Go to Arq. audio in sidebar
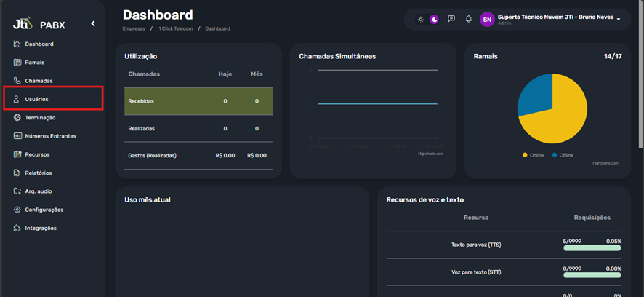 (38, 191)
